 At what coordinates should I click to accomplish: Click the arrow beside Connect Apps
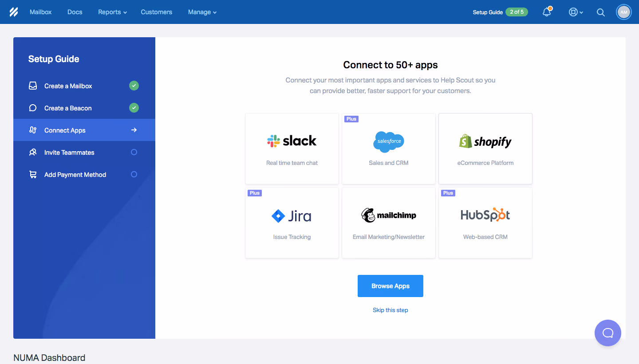(134, 130)
